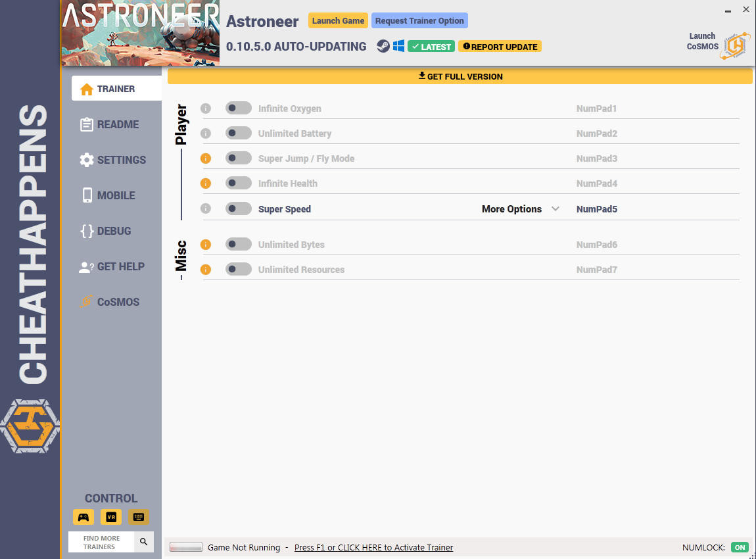Select gamepad control icon
The width and height of the screenshot is (756, 559).
83,517
